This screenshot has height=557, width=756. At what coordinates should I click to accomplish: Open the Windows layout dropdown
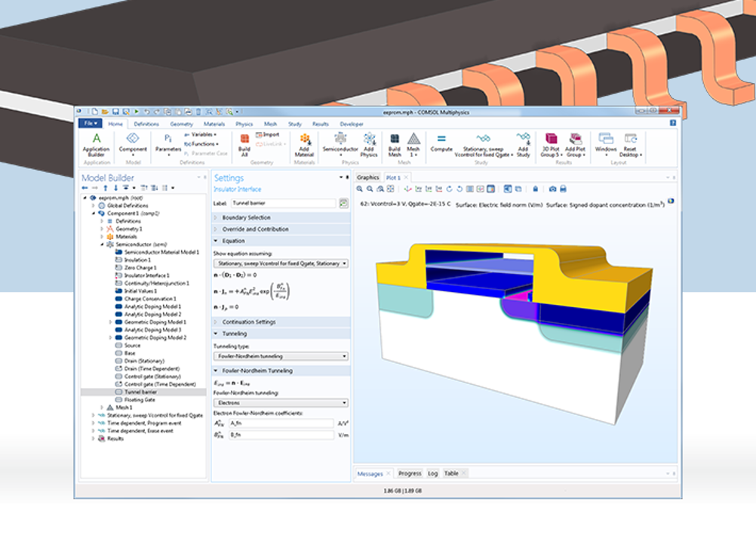point(606,145)
